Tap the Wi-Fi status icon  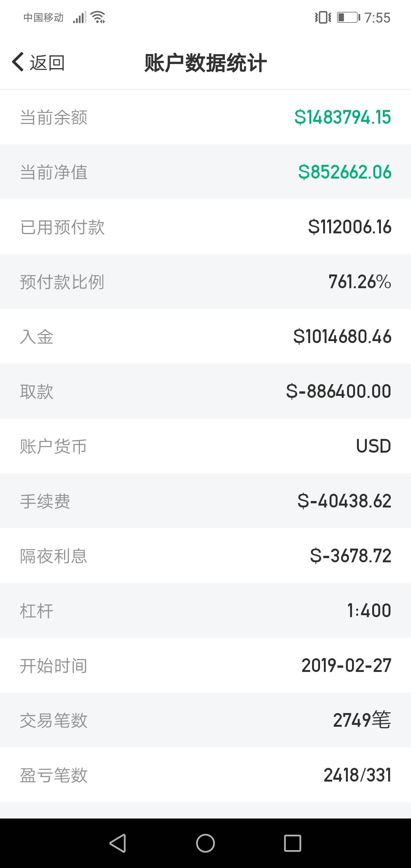98,18
